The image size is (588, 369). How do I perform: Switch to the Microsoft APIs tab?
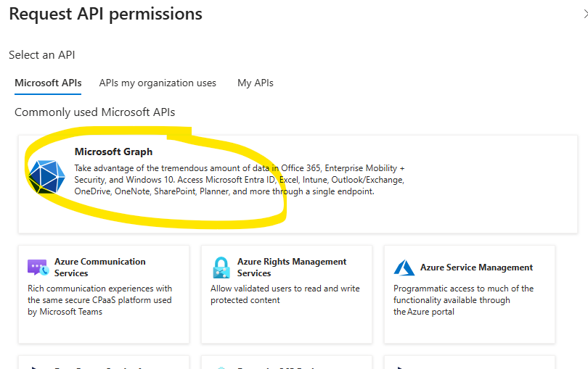pos(48,83)
